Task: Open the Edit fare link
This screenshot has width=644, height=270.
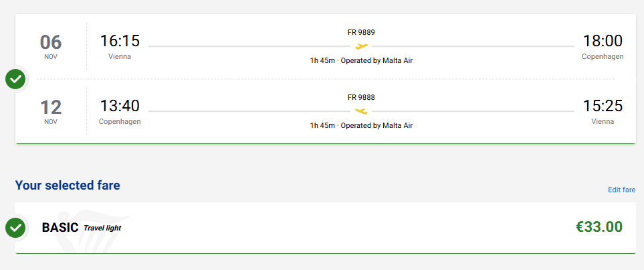Action: tap(621, 190)
